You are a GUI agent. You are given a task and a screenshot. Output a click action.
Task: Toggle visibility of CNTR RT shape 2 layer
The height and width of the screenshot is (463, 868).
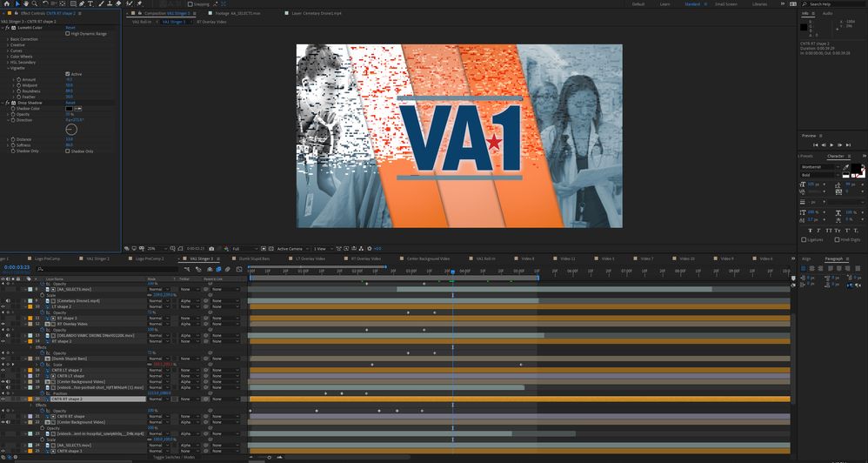click(x=3, y=399)
